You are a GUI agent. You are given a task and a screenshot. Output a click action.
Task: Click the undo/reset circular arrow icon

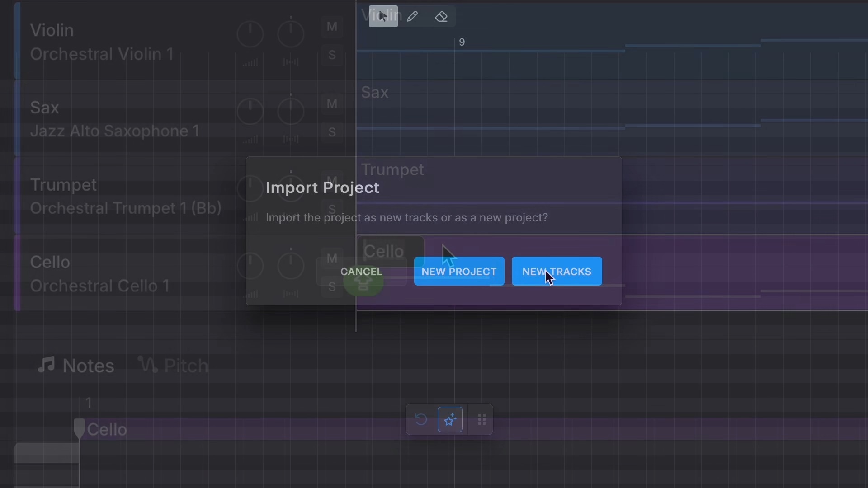tap(421, 420)
